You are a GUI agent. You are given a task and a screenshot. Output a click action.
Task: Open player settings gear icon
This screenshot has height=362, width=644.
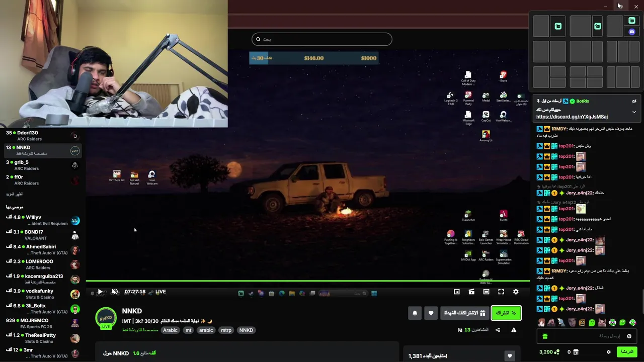516,292
